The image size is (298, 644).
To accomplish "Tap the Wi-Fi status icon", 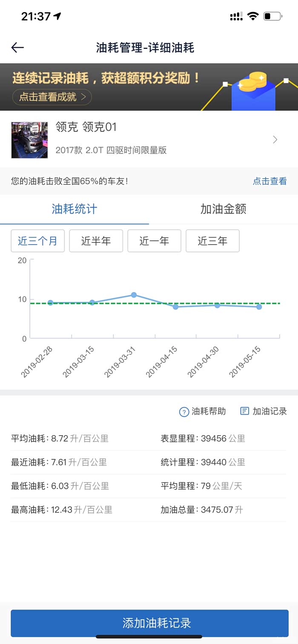I will pyautogui.click(x=253, y=17).
